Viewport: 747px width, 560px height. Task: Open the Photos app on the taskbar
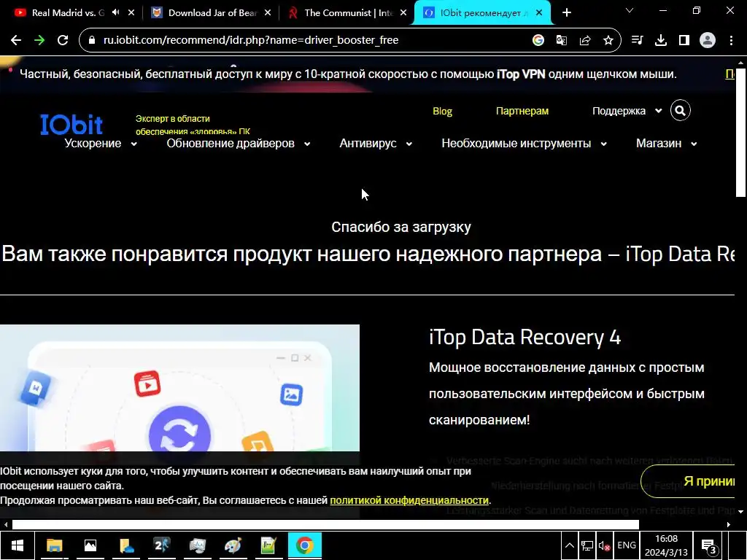[90, 545]
